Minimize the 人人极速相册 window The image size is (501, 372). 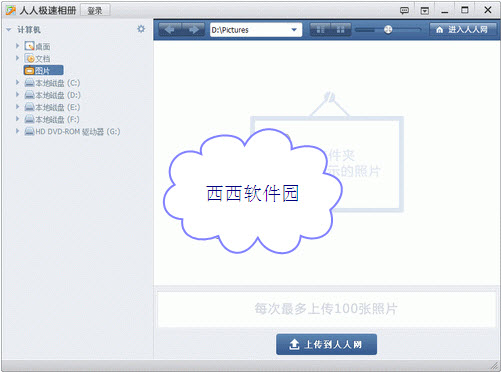[x=445, y=11]
